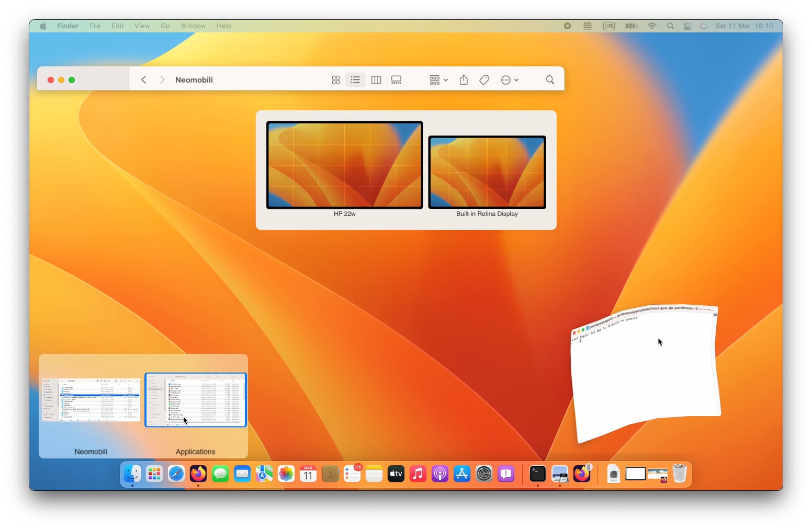Open the View menu

pyautogui.click(x=142, y=26)
